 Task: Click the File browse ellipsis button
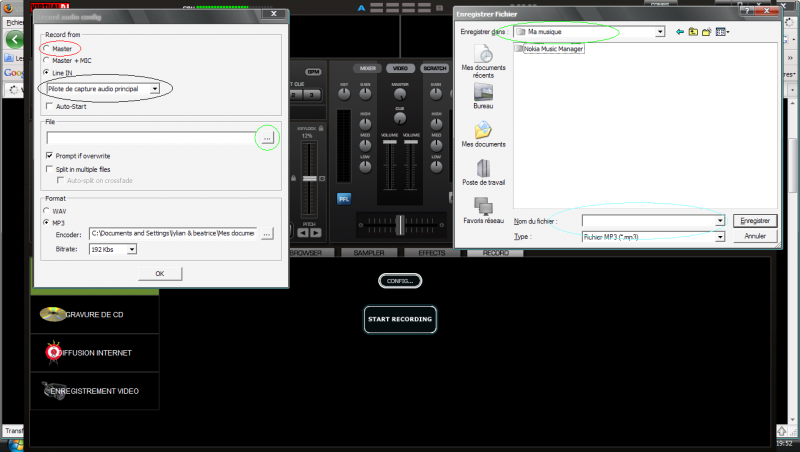267,138
